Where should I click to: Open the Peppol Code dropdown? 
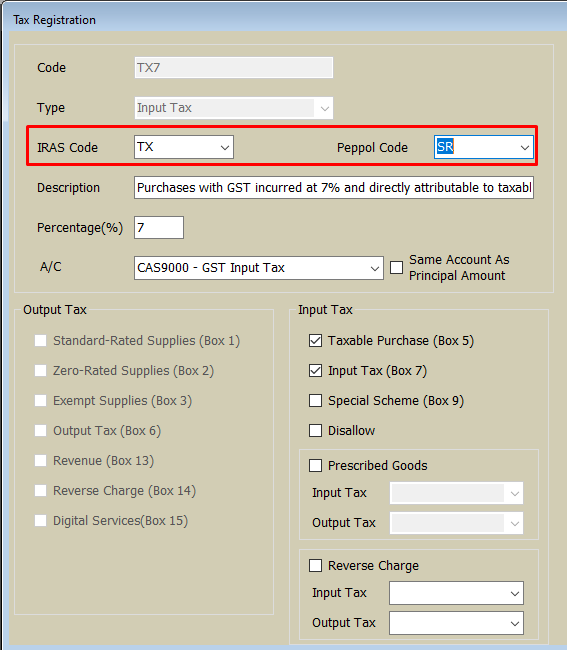[484, 147]
